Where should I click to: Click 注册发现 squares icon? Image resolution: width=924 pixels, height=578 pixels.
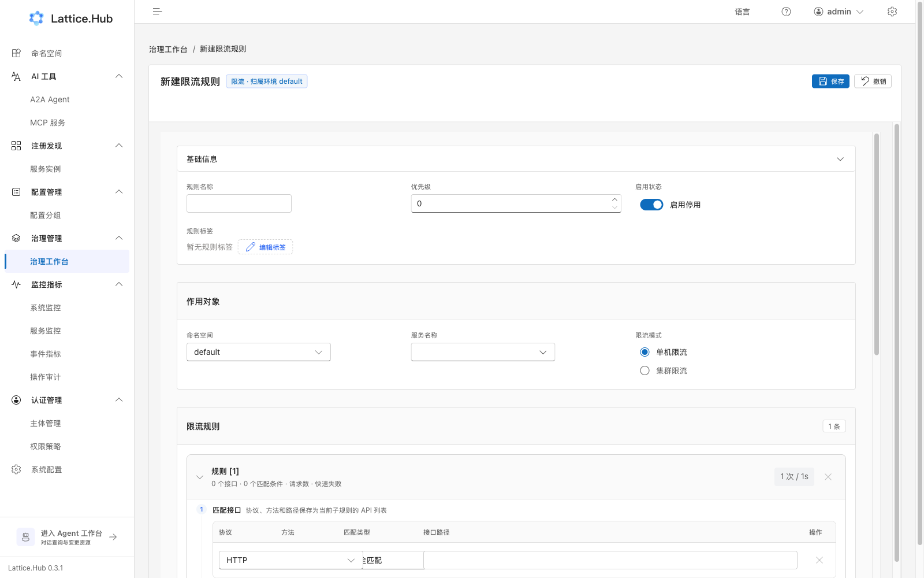[16, 146]
